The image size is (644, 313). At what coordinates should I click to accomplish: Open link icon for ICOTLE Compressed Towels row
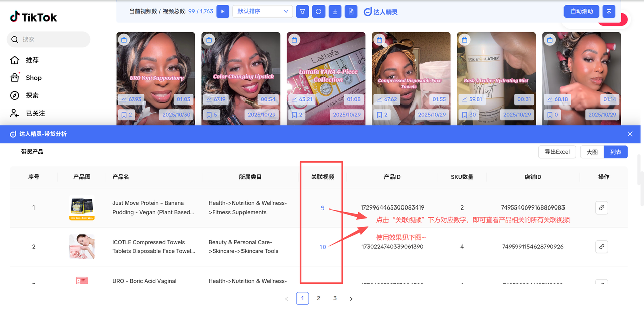point(601,247)
